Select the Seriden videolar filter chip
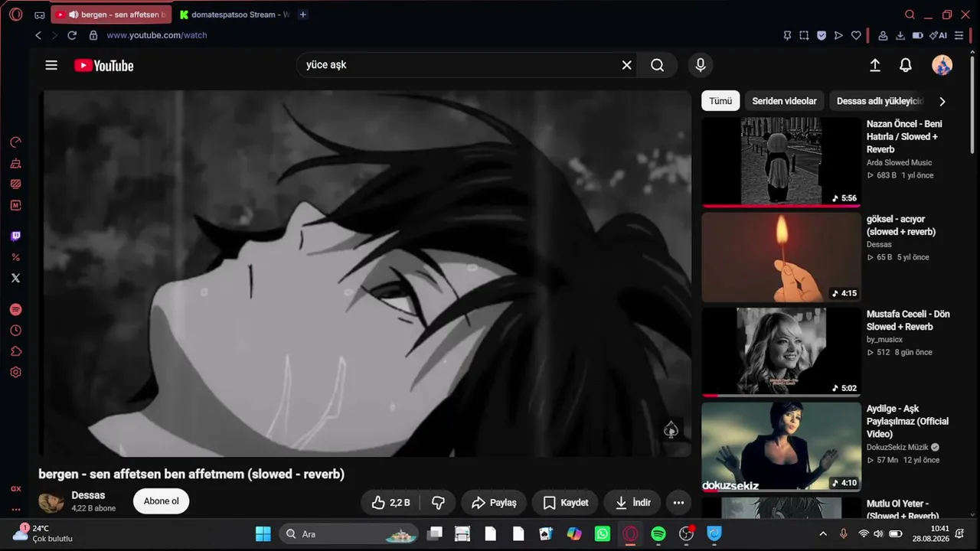Image resolution: width=980 pixels, height=551 pixels. pyautogui.click(x=784, y=101)
